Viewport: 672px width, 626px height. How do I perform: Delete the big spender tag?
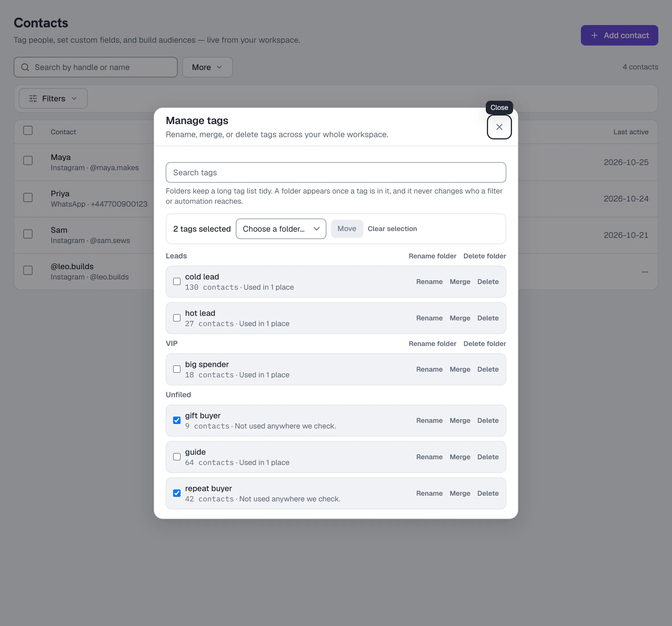tap(488, 369)
